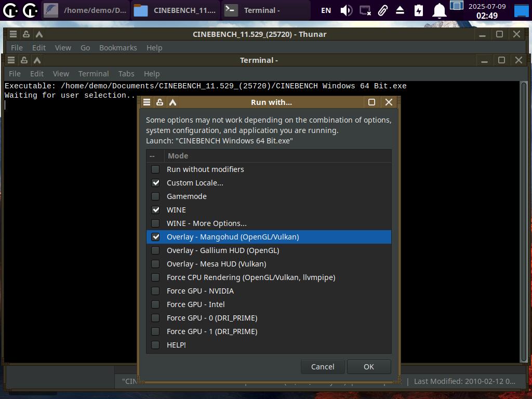Enable Overlay - Mesa HUD (Vulkan)
This screenshot has height=399, width=532.
pyautogui.click(x=155, y=264)
